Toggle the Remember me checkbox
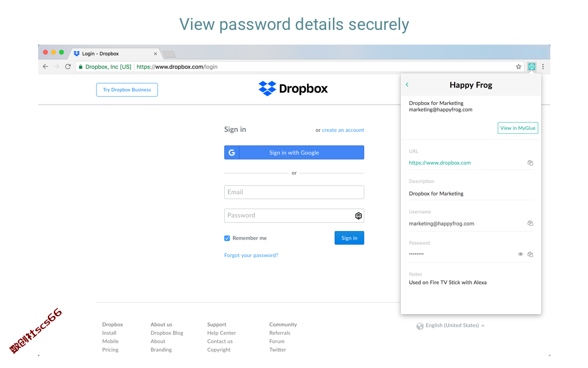The height and width of the screenshot is (368, 588). [227, 238]
